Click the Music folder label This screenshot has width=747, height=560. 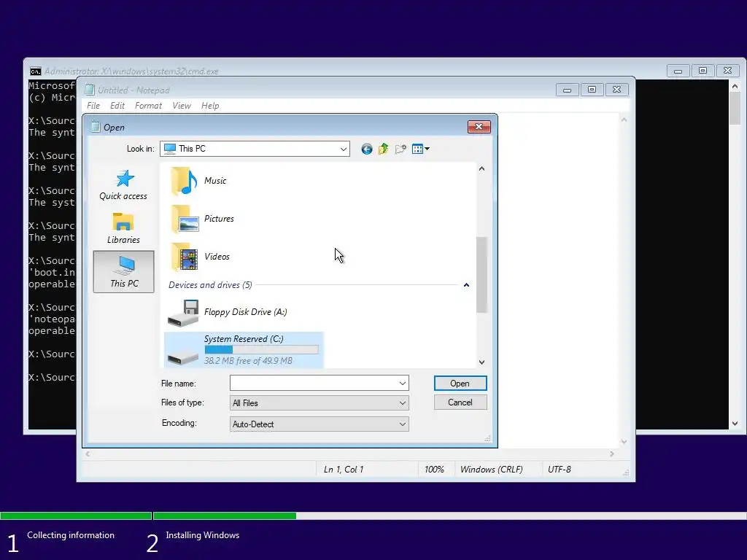coord(215,181)
